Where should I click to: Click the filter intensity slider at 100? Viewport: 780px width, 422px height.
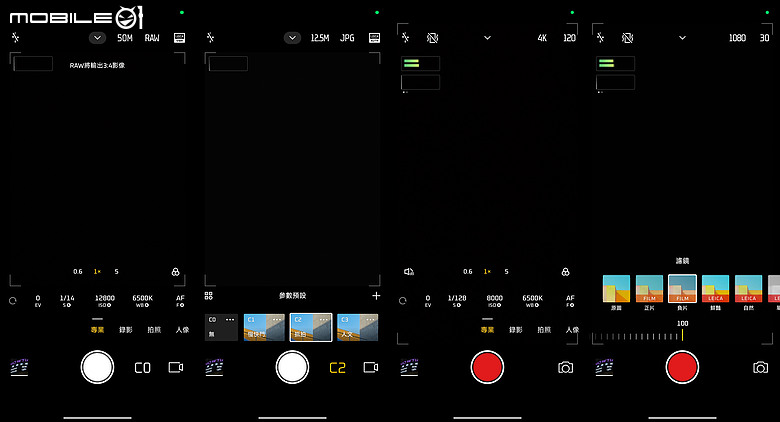click(x=682, y=335)
